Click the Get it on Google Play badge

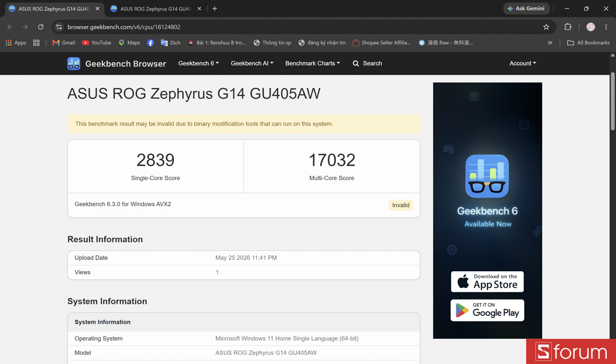487,310
